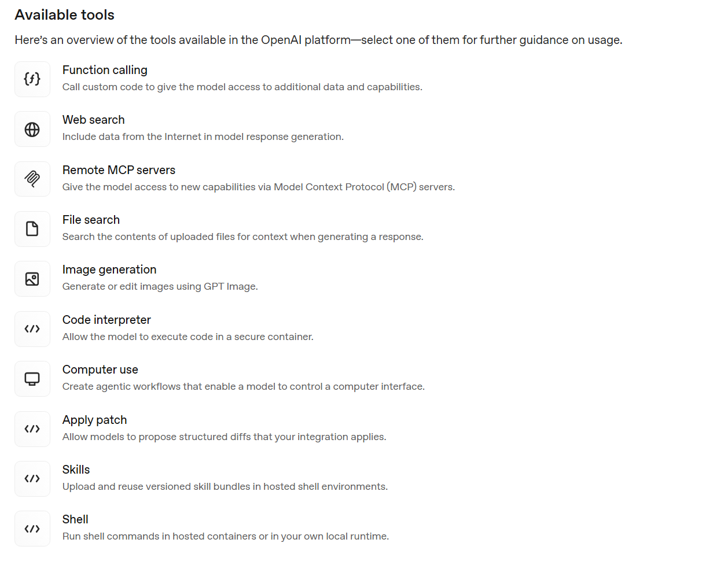Click the Web search globe icon

(x=32, y=130)
